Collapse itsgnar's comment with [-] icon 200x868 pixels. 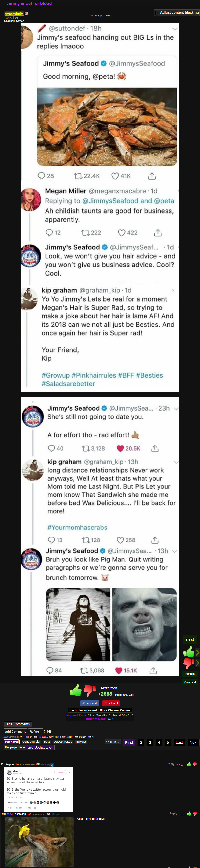click(x=52, y=765)
